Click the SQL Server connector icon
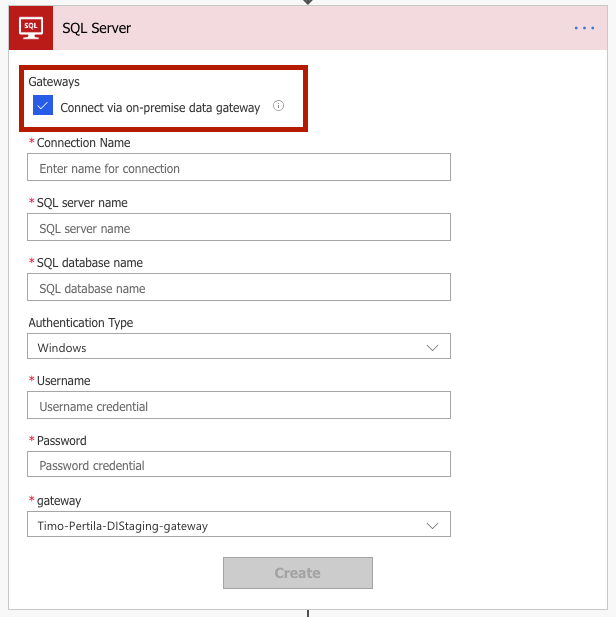This screenshot has width=616, height=617. [31, 28]
